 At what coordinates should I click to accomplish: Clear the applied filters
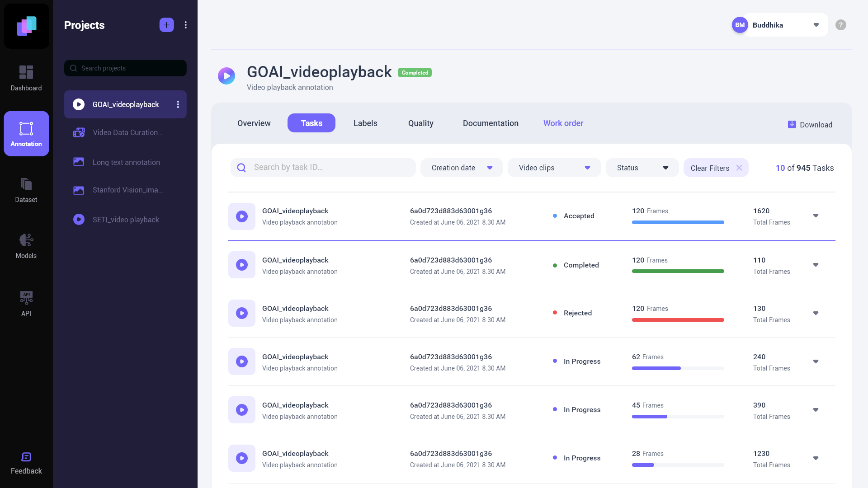pos(716,168)
